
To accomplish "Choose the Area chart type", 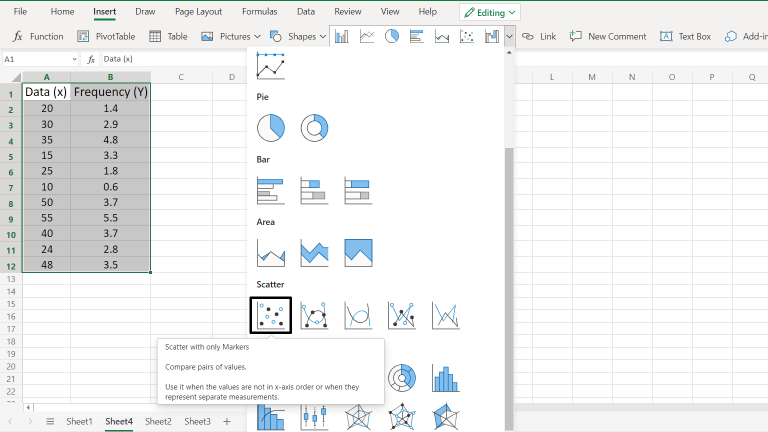I will click(x=270, y=253).
